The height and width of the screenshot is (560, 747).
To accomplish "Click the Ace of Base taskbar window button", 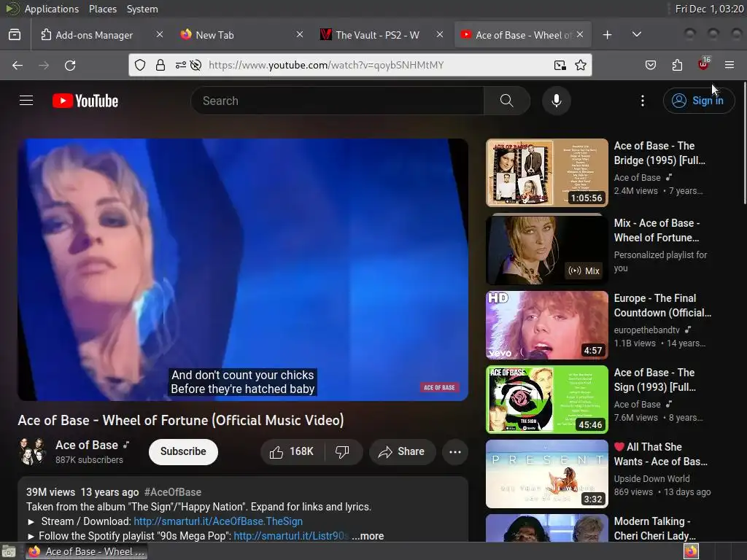I will pos(86,551).
